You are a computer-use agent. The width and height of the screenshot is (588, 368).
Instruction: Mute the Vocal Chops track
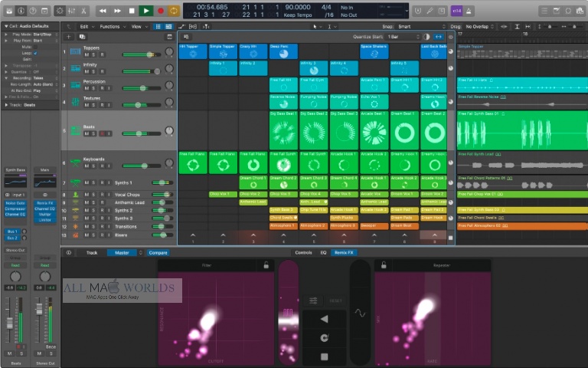87,195
